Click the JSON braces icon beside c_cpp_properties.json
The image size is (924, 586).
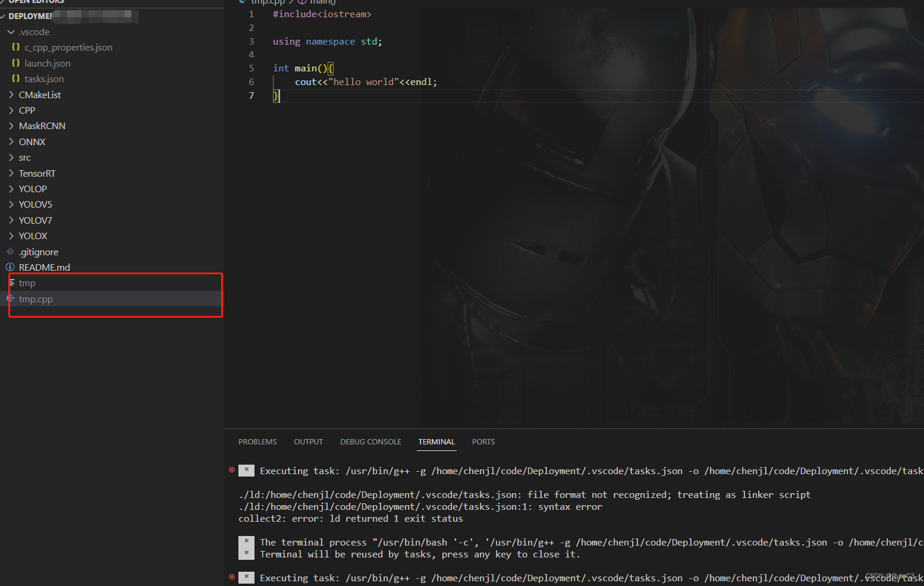coord(16,47)
